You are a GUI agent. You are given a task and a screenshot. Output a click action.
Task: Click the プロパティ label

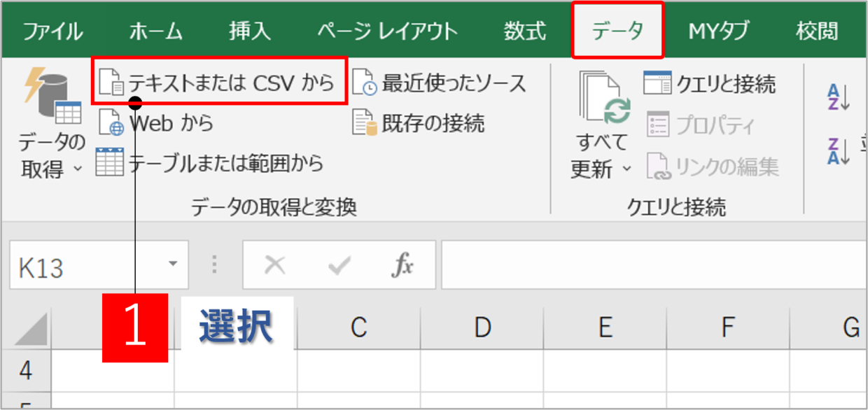715,125
